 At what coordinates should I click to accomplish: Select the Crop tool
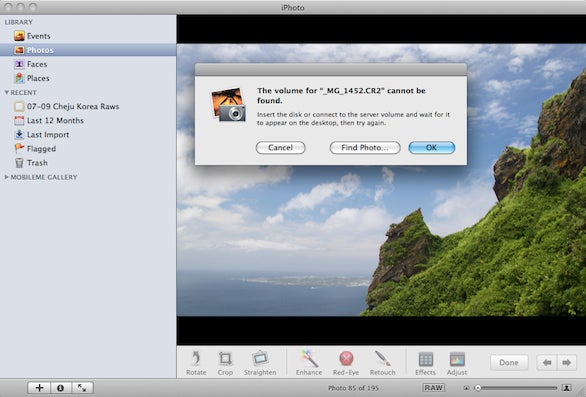225,363
